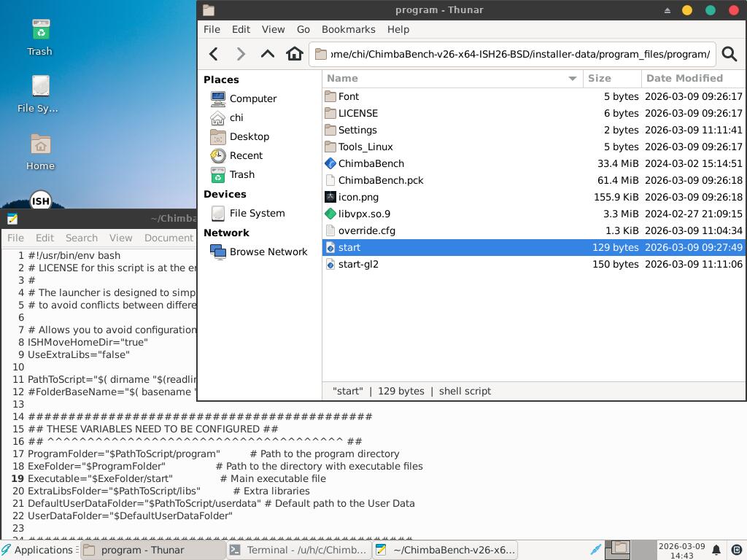Go to the home folder icon in toolbar
This screenshot has height=560, width=747.
[x=295, y=54]
